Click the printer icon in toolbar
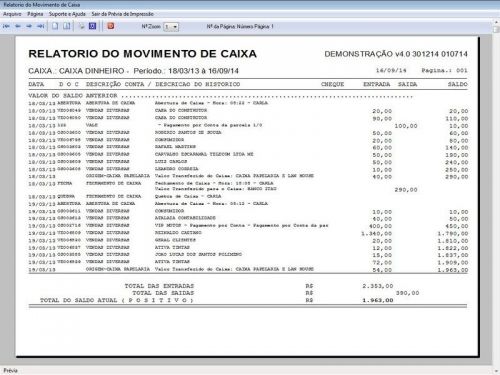The width and height of the screenshot is (500, 375). pos(81,26)
